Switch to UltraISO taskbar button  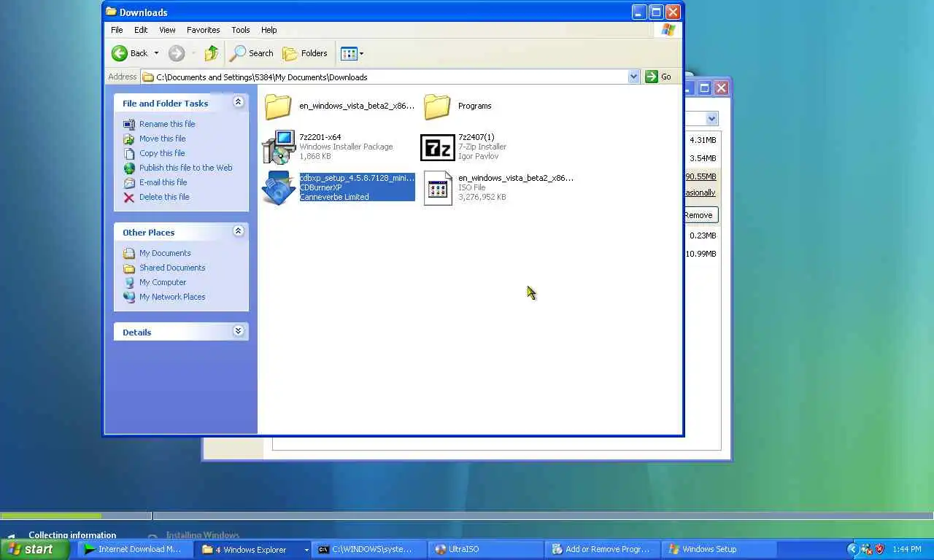click(487, 549)
